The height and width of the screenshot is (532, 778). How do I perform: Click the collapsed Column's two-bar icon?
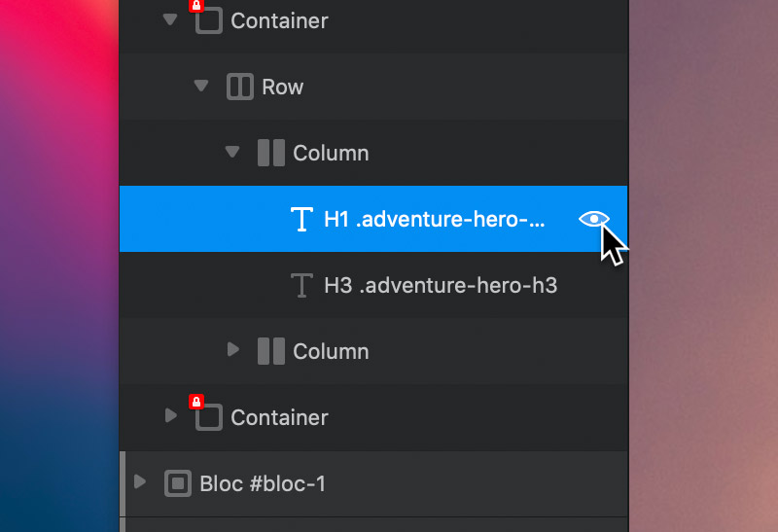[271, 351]
